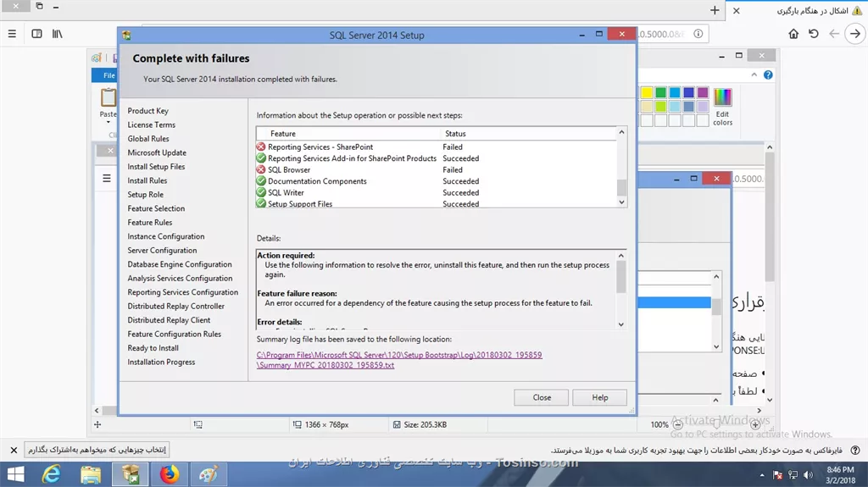868x487 pixels.
Task: Click SQL Server Setup title bar icon
Action: 127,35
